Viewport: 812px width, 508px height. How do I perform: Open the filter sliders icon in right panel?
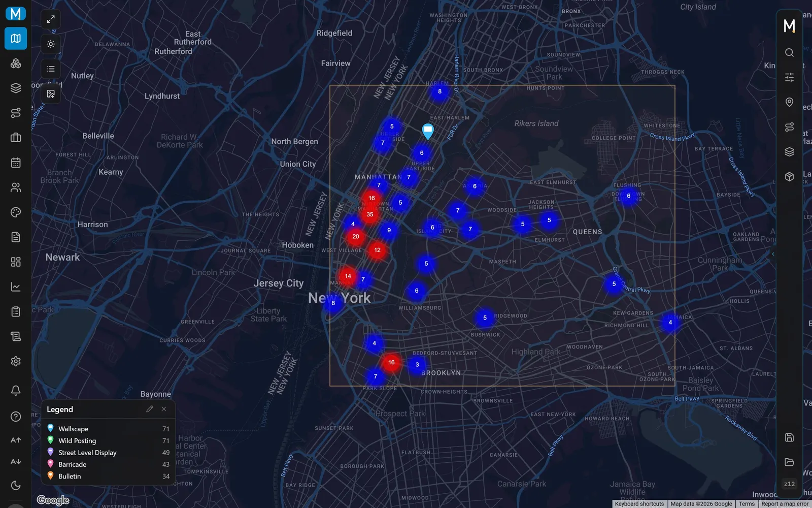[x=789, y=77]
